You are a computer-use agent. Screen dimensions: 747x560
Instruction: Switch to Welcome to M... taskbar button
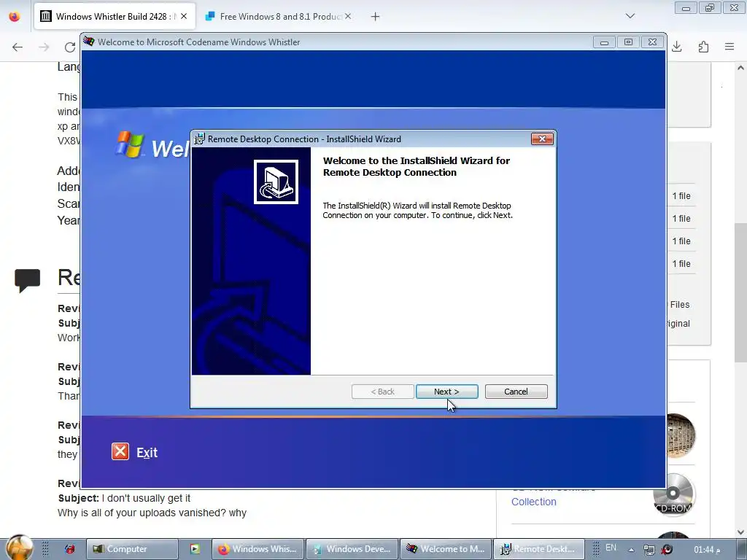tap(445, 549)
